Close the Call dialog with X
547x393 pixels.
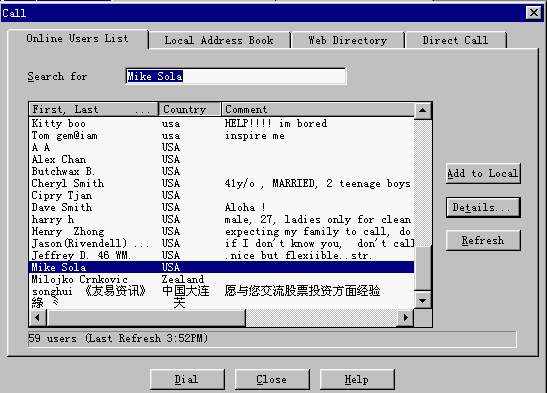click(534, 13)
